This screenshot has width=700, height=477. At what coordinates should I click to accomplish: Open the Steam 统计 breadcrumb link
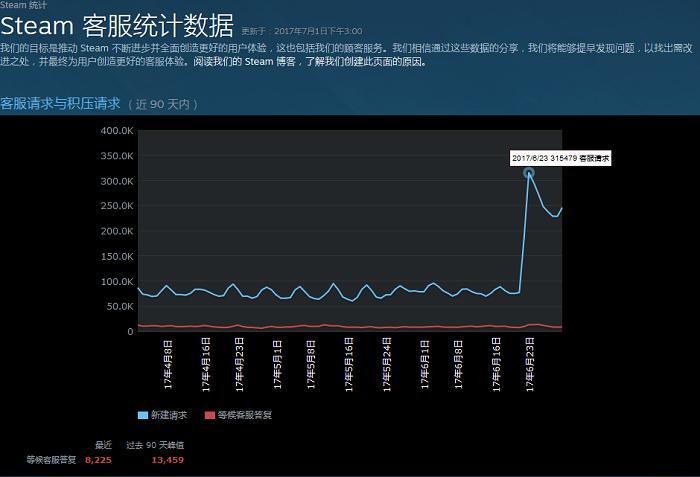(23, 5)
